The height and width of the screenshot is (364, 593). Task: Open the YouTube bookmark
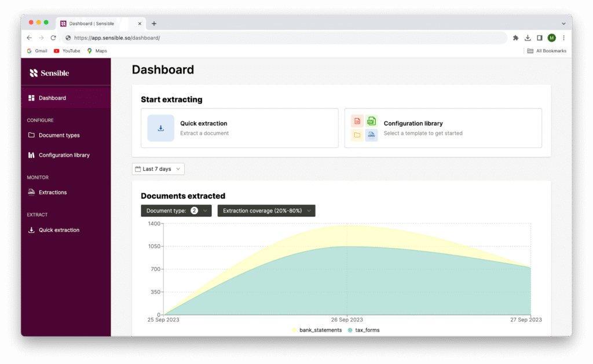click(x=67, y=51)
